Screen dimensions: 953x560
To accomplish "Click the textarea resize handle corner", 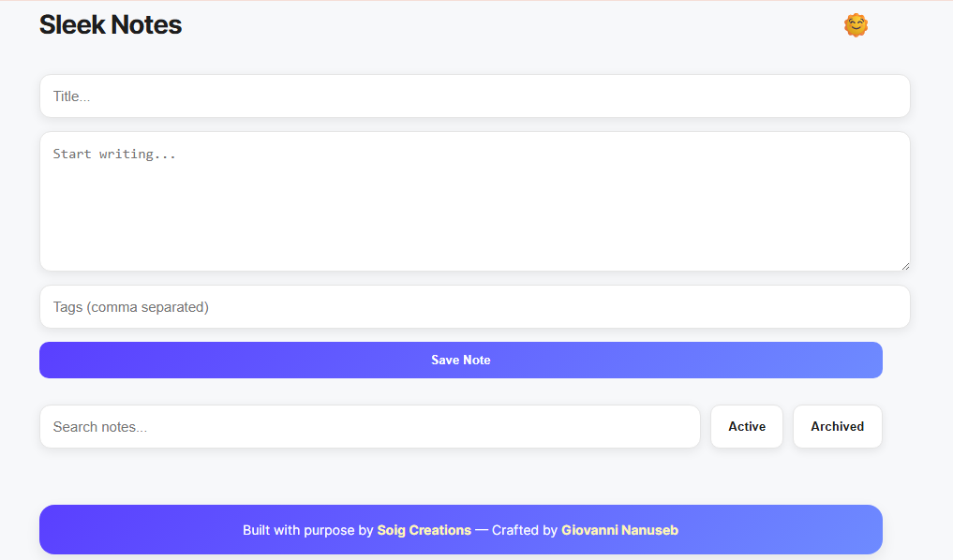I will 905,266.
